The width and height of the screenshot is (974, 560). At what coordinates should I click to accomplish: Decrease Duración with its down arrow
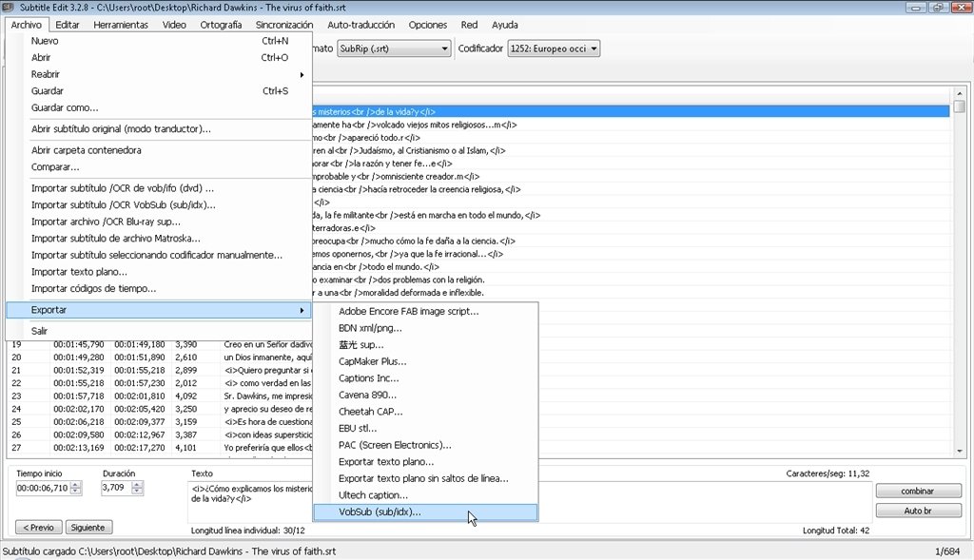click(137, 492)
